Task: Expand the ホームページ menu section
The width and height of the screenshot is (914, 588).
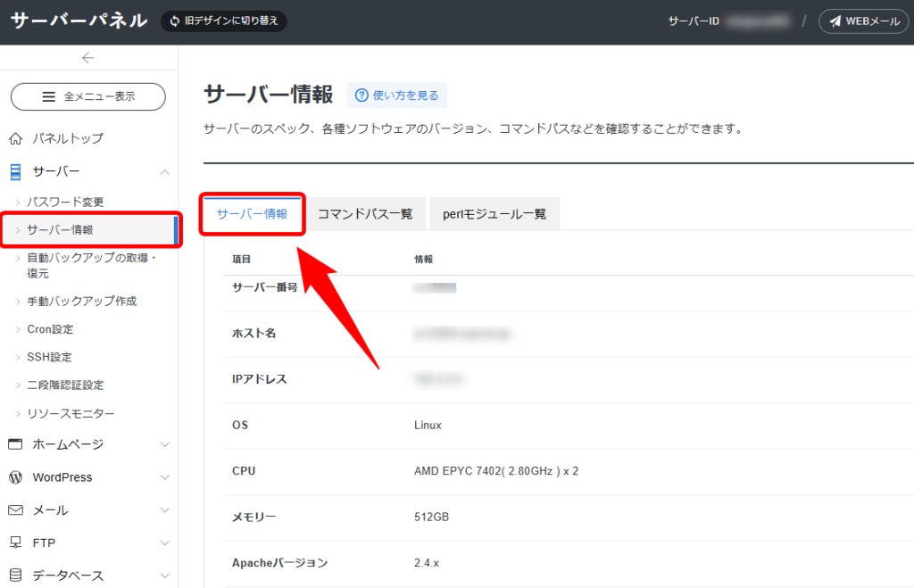Action: point(164,444)
